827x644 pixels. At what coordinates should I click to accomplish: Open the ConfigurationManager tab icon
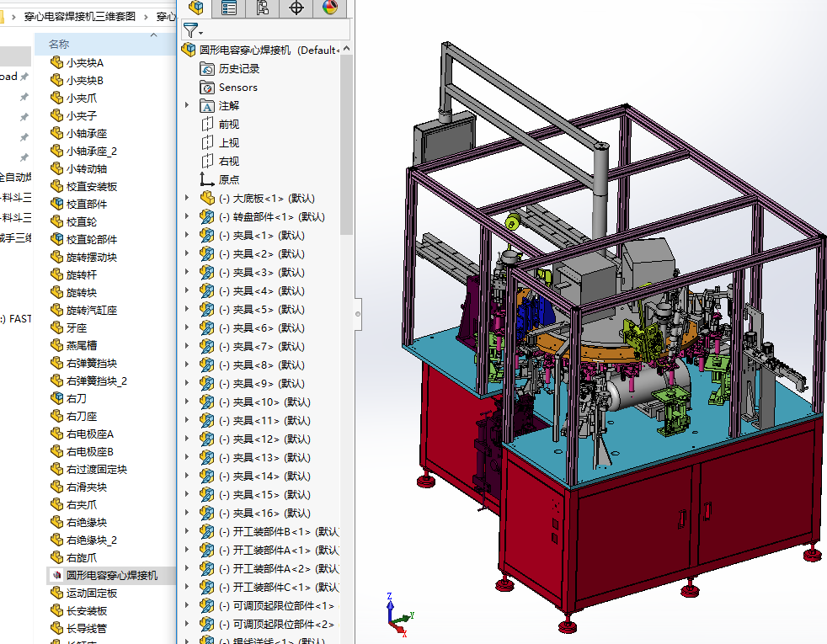click(x=262, y=8)
